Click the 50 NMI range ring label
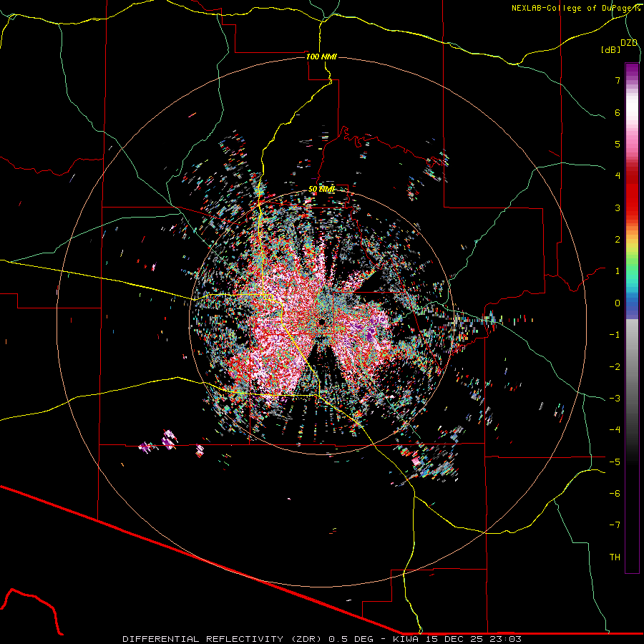Viewport: 644px width, 644px height. (321, 190)
